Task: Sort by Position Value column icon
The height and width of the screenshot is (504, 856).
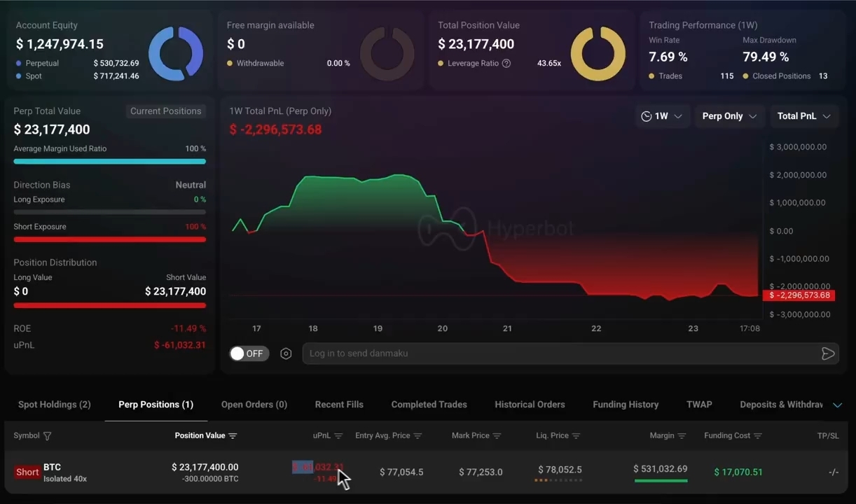Action: click(x=233, y=436)
